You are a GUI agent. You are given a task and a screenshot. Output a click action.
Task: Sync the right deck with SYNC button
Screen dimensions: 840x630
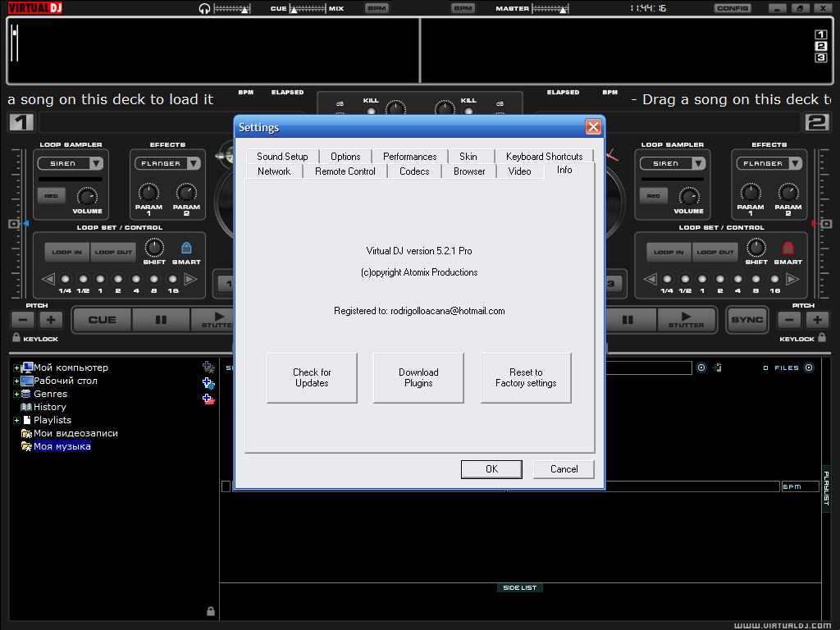(x=747, y=320)
